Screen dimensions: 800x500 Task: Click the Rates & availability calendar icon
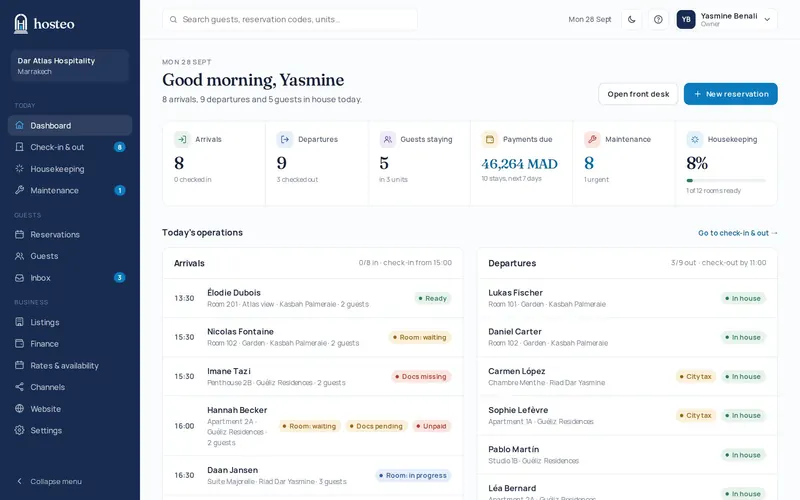coord(19,365)
